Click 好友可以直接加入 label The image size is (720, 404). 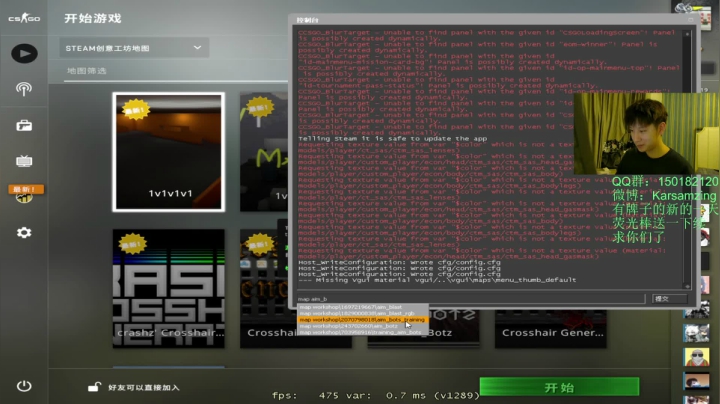click(x=144, y=387)
